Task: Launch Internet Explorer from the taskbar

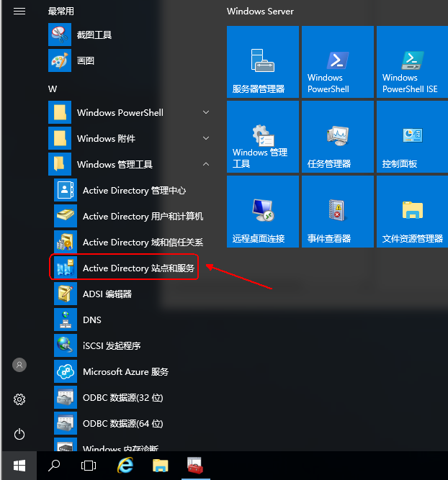Action: [125, 466]
